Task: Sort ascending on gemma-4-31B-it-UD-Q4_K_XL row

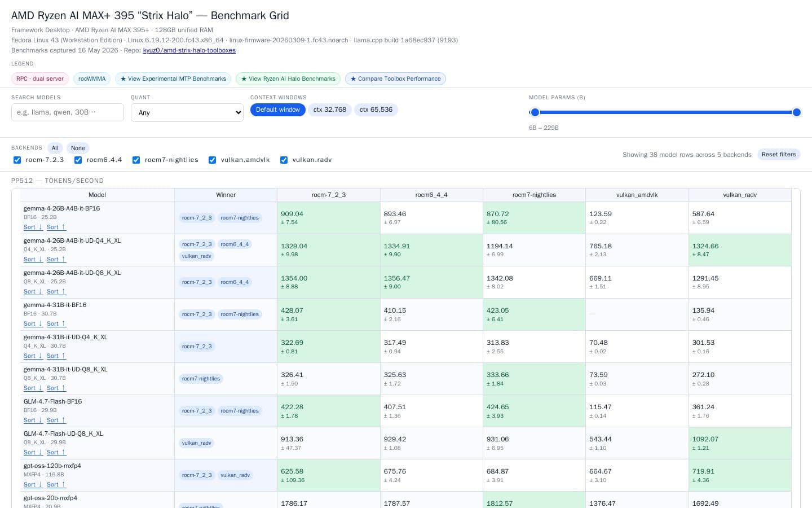Action: (56, 356)
